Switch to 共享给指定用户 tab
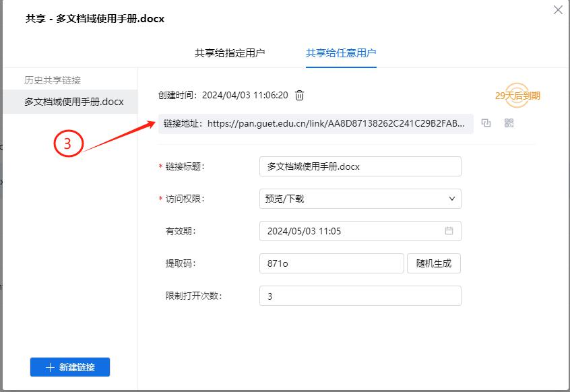Viewport: 570px width, 392px height. point(230,53)
